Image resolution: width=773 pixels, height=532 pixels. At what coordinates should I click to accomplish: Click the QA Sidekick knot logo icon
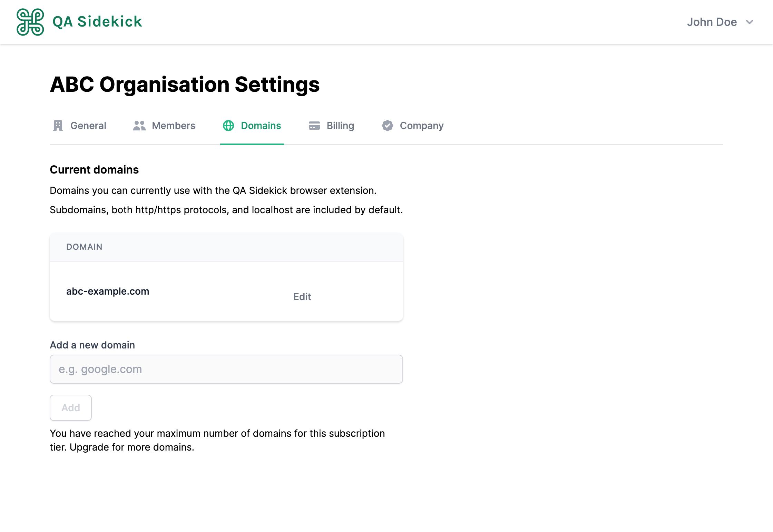click(30, 22)
